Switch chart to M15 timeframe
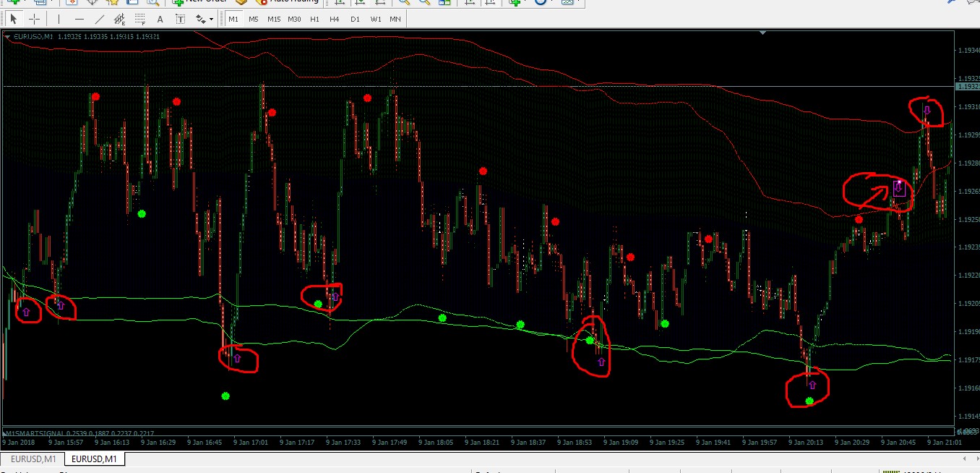Screen dimensions: 980x473 (273, 19)
